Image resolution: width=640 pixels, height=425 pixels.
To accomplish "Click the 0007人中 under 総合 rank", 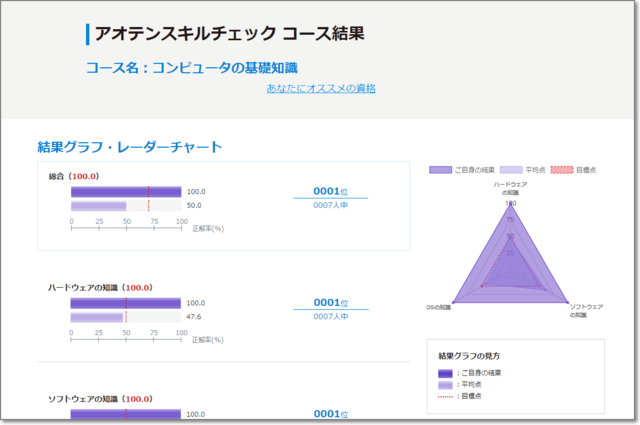I will (x=330, y=206).
